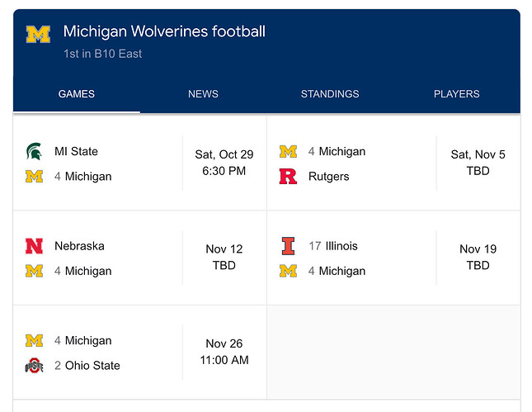
Task: Open the Standings tab
Action: tap(330, 94)
